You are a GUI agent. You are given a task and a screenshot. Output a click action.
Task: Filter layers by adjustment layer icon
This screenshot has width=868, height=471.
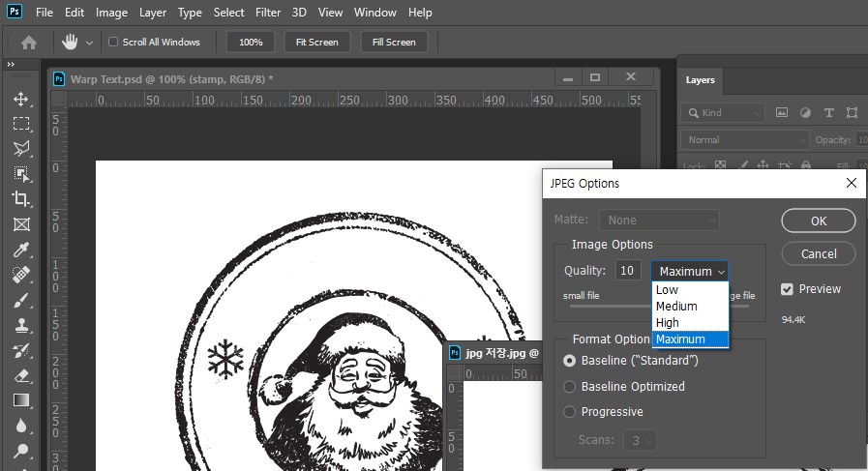coord(805,113)
